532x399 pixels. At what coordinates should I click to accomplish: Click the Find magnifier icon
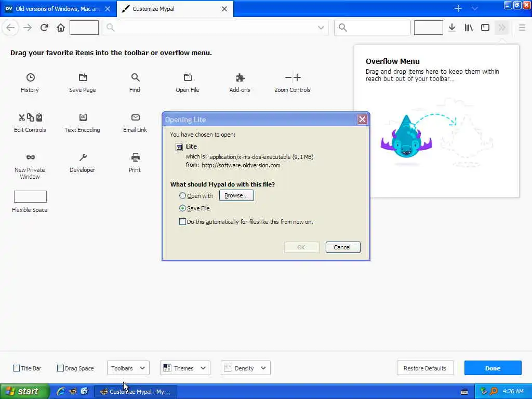click(135, 78)
